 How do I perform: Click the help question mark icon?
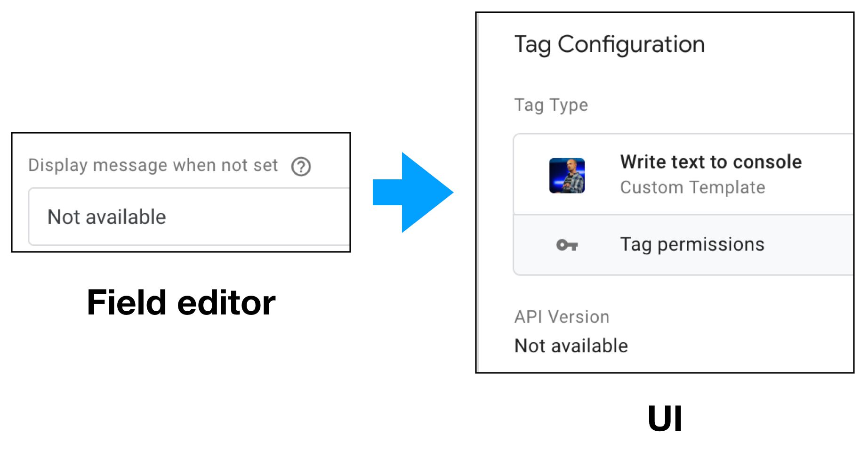coord(301,166)
